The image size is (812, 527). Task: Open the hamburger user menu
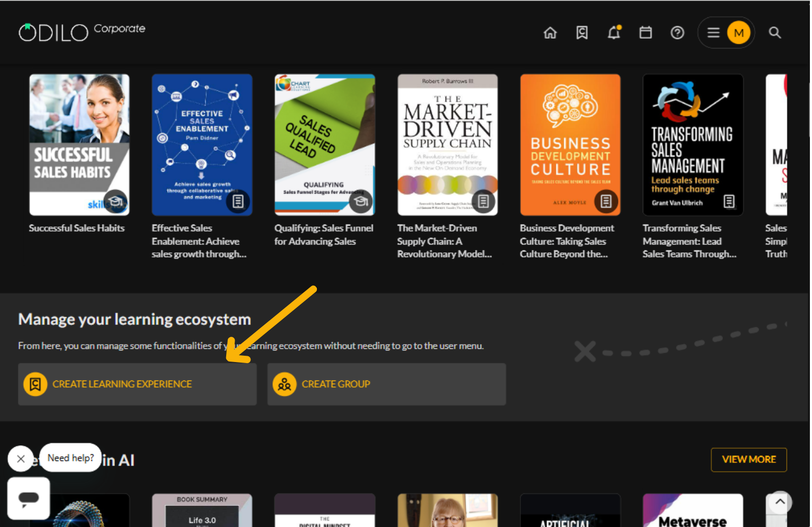pos(713,33)
